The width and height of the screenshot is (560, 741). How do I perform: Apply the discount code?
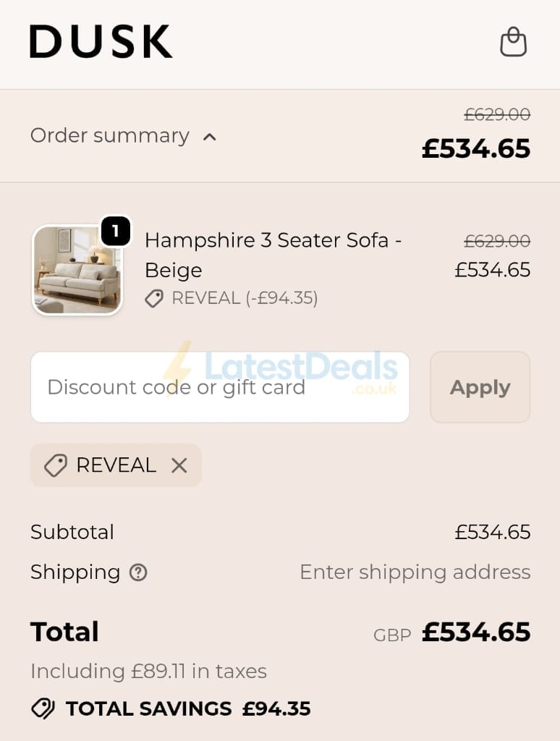click(480, 387)
